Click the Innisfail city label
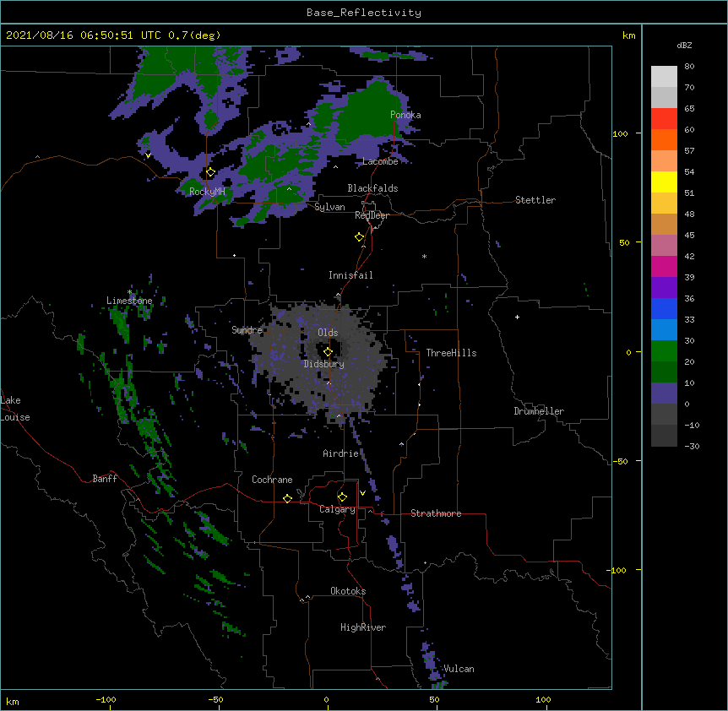Viewport: 728px width, 711px height. [x=350, y=275]
